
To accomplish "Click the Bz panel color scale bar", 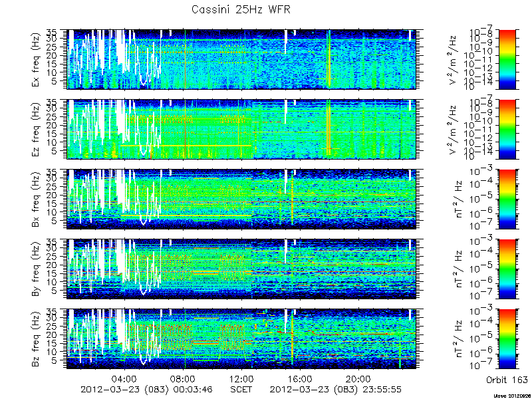I will pyautogui.click(x=507, y=339).
